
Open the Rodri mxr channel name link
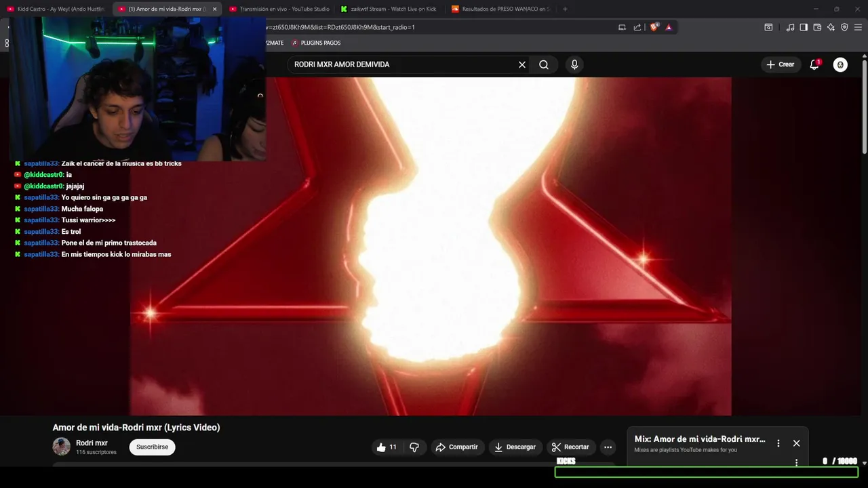coord(92,443)
